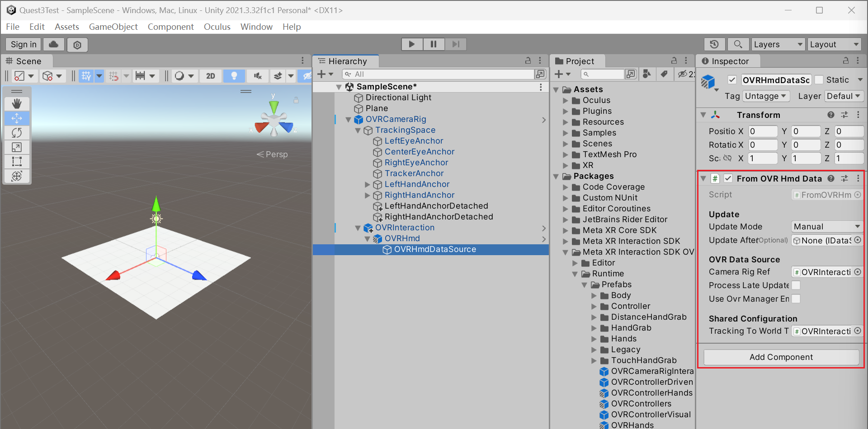Click Search by Type in Project
The width and height of the screenshot is (868, 429).
pos(647,74)
